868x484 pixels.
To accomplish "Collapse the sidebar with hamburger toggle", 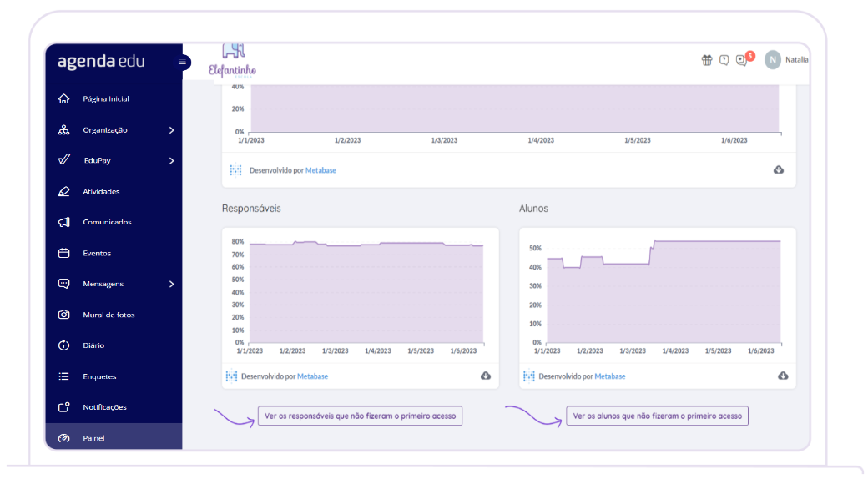I will 182,63.
